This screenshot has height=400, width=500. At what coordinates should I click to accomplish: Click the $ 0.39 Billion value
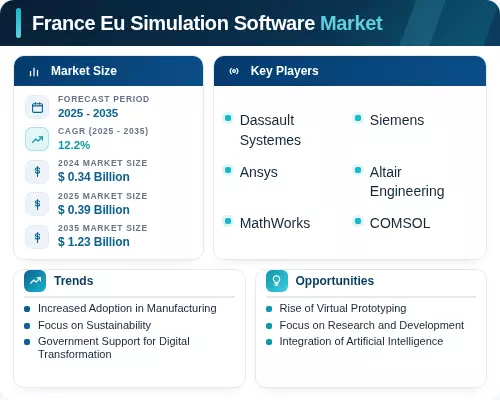click(x=94, y=210)
